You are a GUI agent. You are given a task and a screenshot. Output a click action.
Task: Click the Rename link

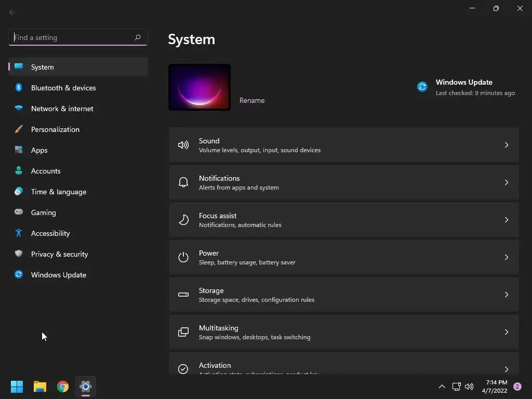(252, 100)
